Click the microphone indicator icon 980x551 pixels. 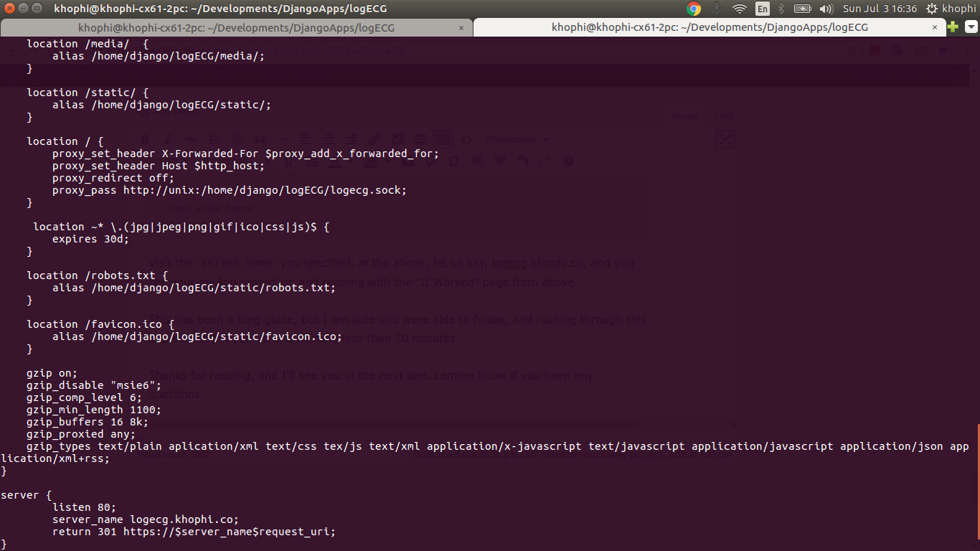tap(716, 9)
